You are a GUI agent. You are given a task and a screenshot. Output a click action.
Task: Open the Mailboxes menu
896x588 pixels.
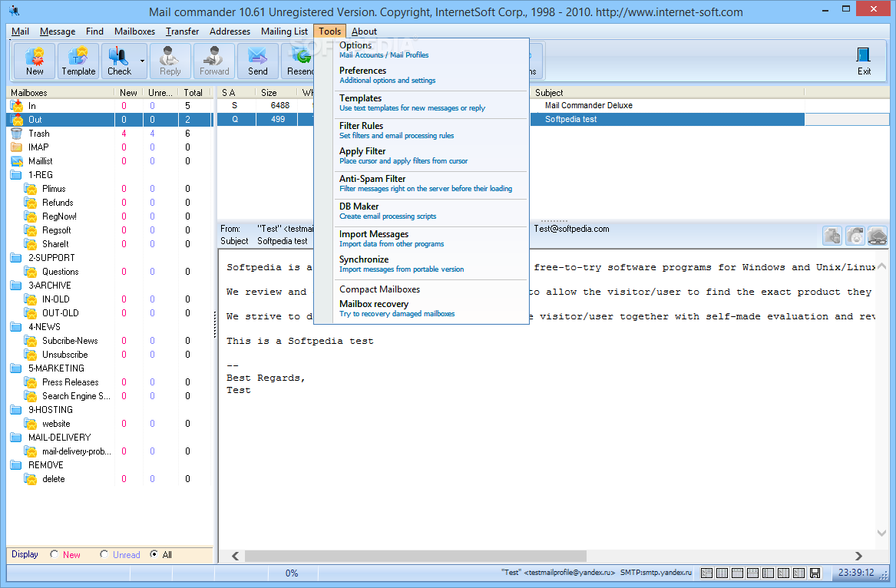coord(134,31)
